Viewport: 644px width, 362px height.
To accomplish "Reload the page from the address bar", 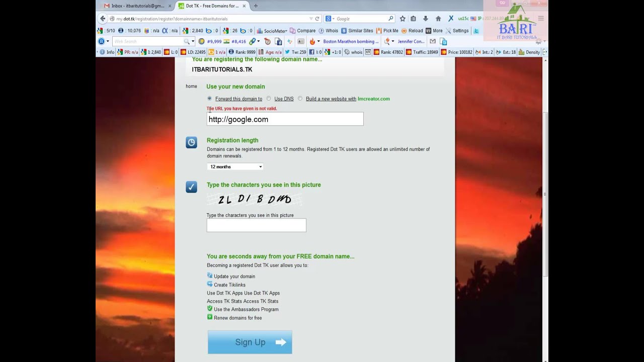I will click(x=317, y=19).
